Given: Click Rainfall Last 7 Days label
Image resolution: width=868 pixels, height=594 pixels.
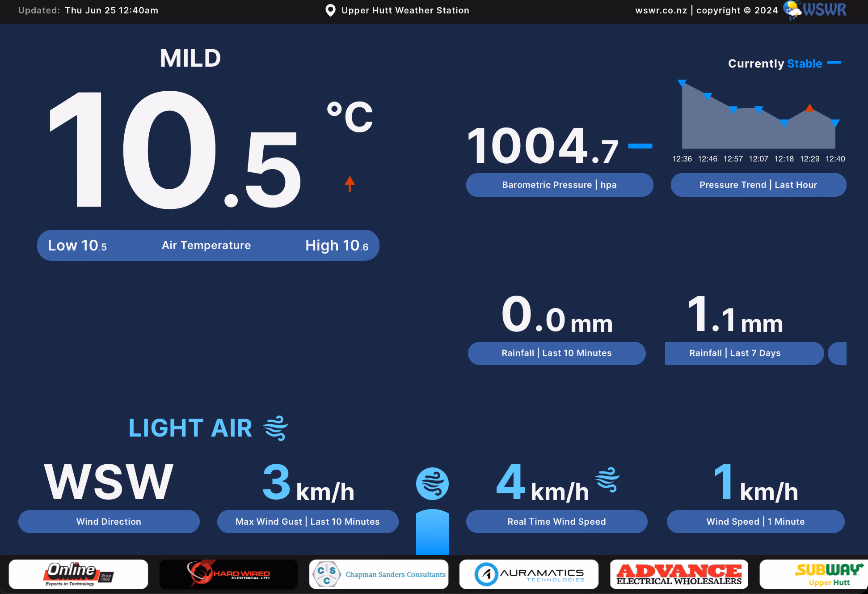Looking at the screenshot, I should click(x=744, y=353).
